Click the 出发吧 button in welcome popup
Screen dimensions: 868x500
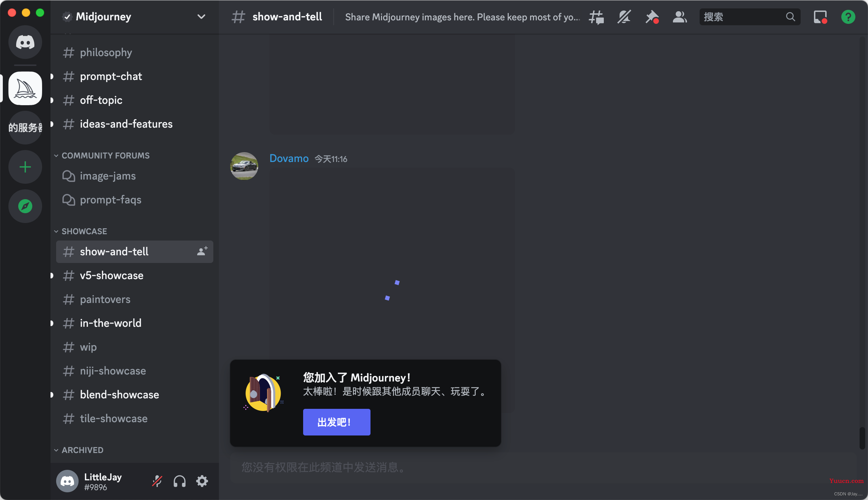coord(336,422)
